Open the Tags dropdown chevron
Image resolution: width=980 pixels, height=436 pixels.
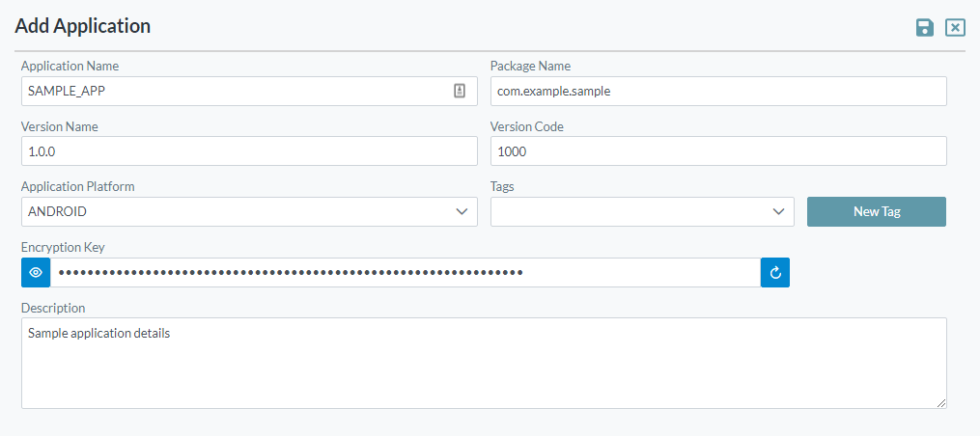click(x=778, y=212)
